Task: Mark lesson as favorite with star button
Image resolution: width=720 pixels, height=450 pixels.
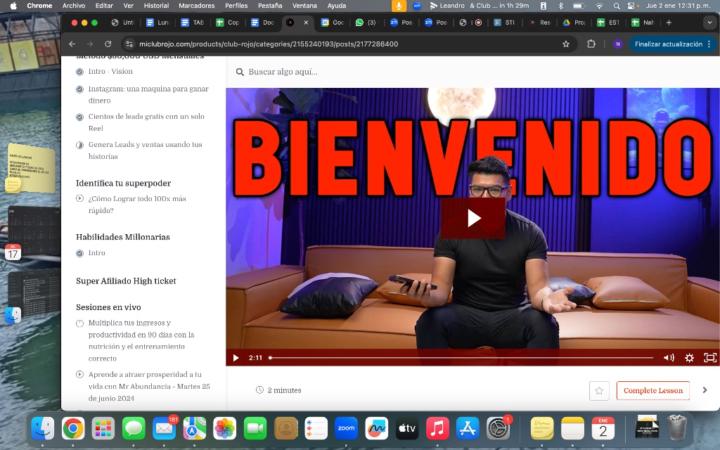Action: pos(599,391)
